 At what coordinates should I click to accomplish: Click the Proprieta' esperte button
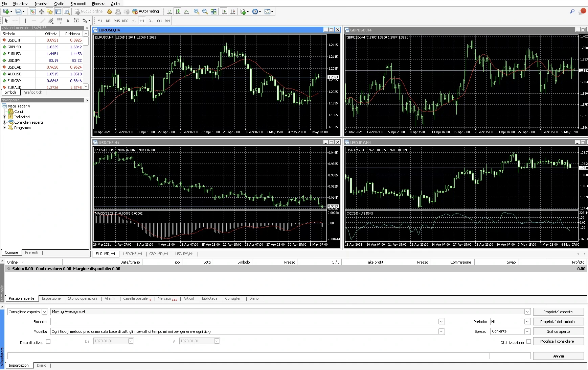click(559, 312)
